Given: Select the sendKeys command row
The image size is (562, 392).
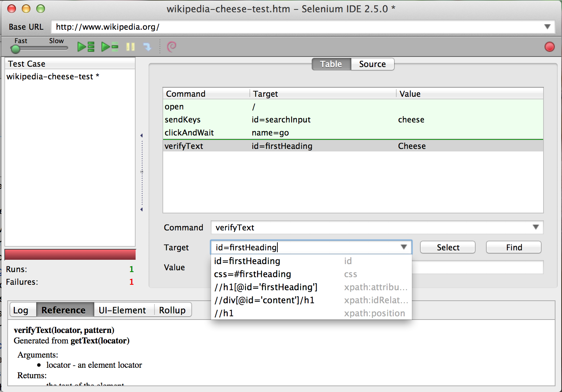Looking at the screenshot, I should pyautogui.click(x=353, y=120).
